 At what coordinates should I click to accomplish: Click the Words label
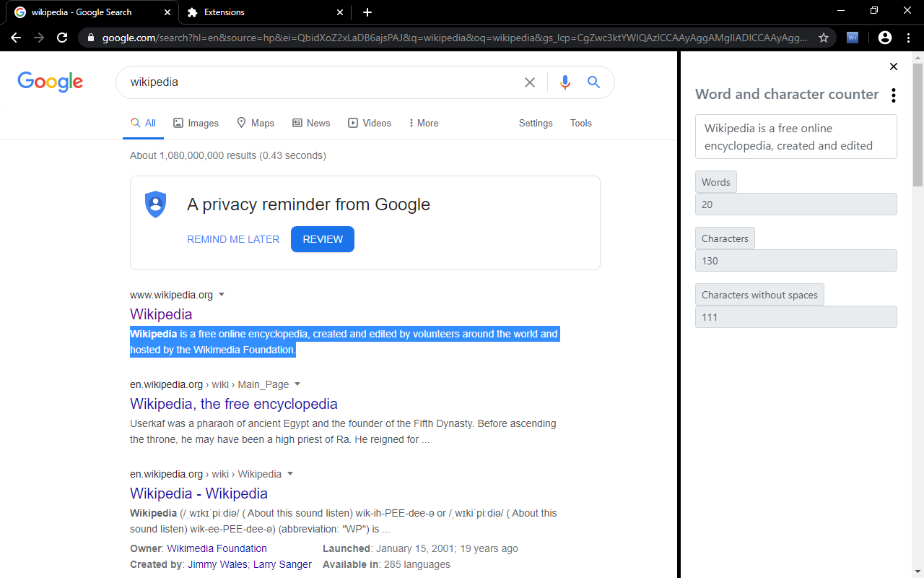pyautogui.click(x=716, y=182)
